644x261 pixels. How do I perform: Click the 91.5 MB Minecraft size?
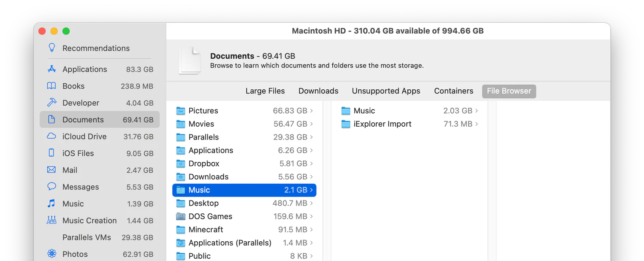coord(293,230)
